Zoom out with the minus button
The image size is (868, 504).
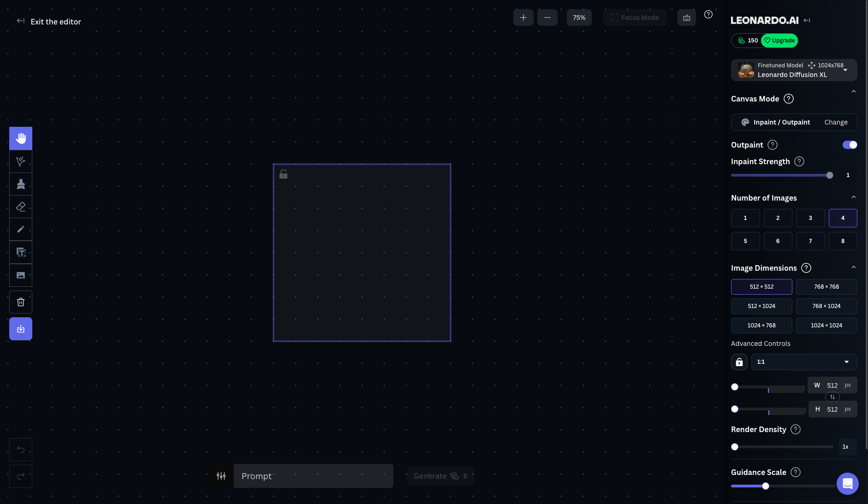click(x=547, y=18)
